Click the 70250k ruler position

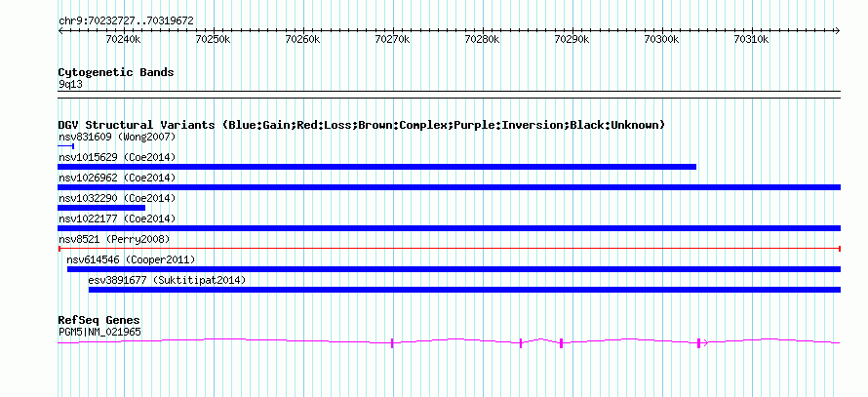(214, 40)
